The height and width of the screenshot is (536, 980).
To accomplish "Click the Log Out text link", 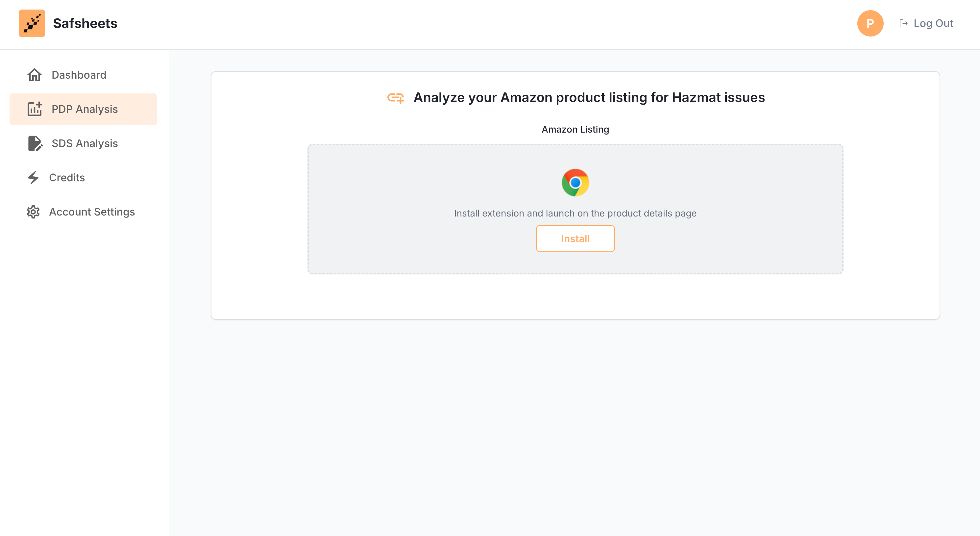I will point(933,24).
